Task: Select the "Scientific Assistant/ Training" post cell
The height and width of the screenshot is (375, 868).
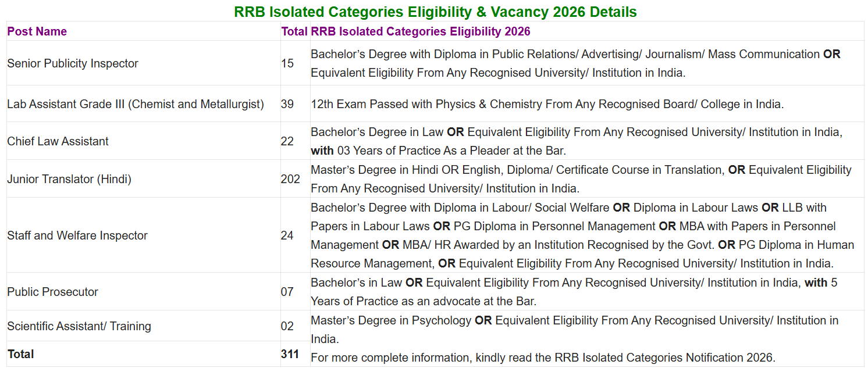Action: point(79,326)
